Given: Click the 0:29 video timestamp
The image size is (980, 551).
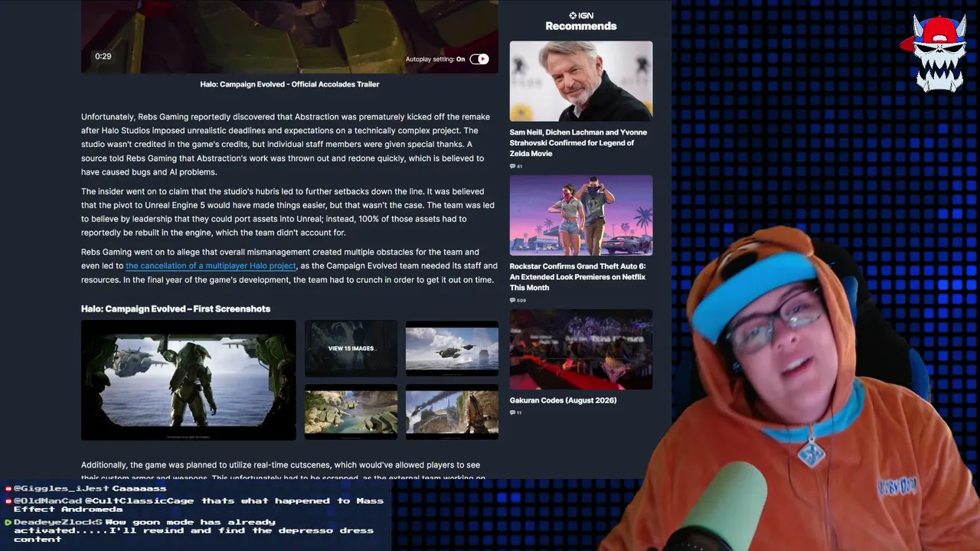Looking at the screenshot, I should [103, 57].
